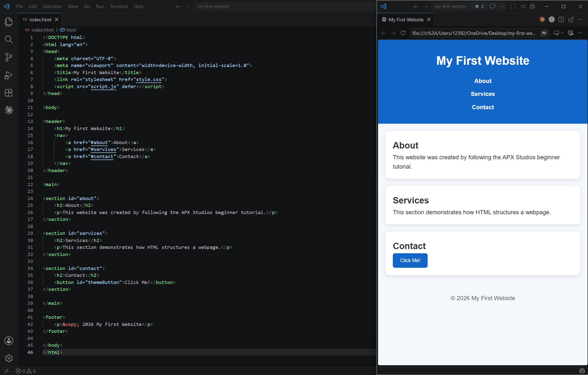Image resolution: width=588 pixels, height=375 pixels.
Task: Click the VS Code logo in left window
Action: 7,6
